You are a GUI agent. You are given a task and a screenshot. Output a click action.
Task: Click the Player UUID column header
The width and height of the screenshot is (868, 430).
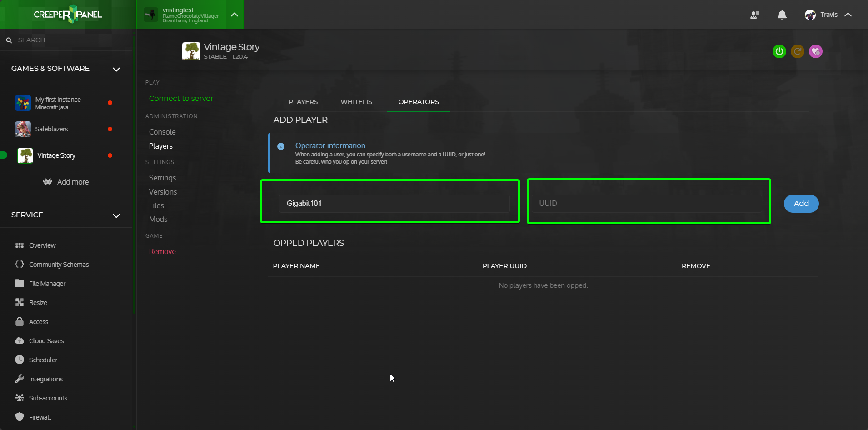(x=504, y=266)
